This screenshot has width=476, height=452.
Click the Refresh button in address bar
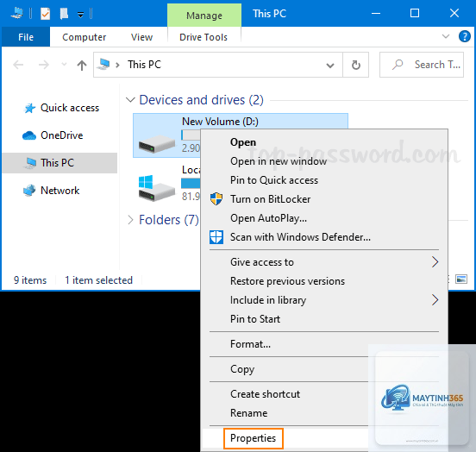coord(356,65)
